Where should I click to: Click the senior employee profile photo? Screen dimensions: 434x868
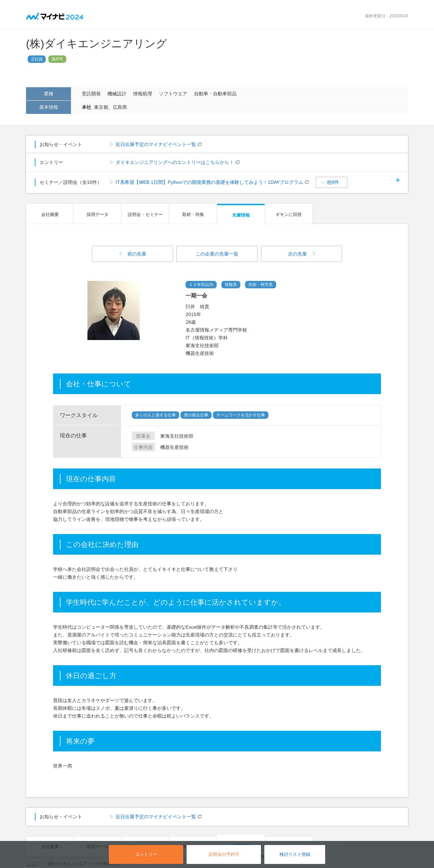pos(114,310)
